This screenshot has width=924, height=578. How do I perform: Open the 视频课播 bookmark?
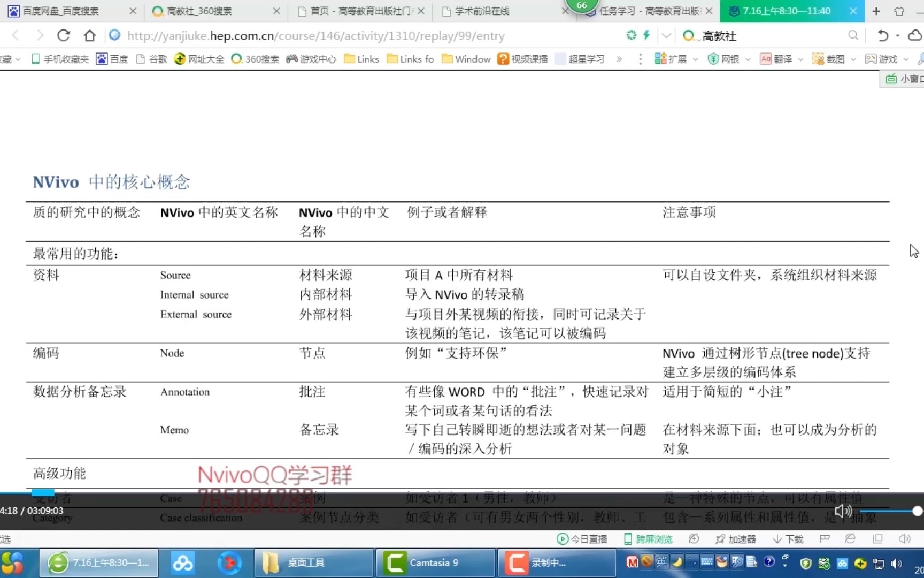click(x=522, y=59)
